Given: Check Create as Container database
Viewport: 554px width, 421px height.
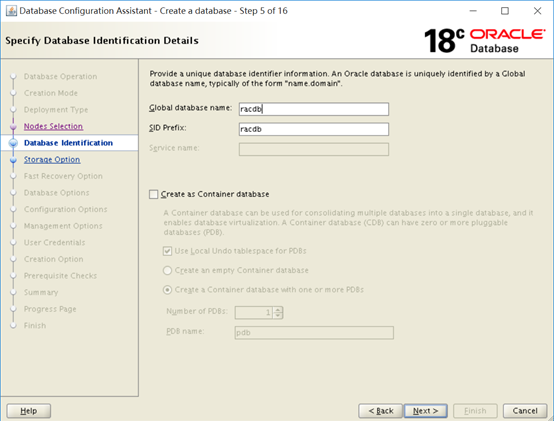Looking at the screenshot, I should (153, 194).
